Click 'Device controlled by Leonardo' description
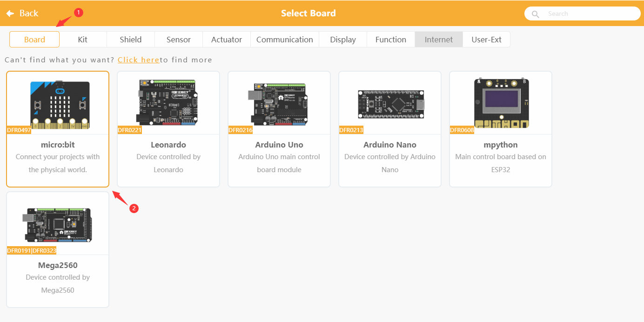The height and width of the screenshot is (322, 644). pyautogui.click(x=168, y=163)
